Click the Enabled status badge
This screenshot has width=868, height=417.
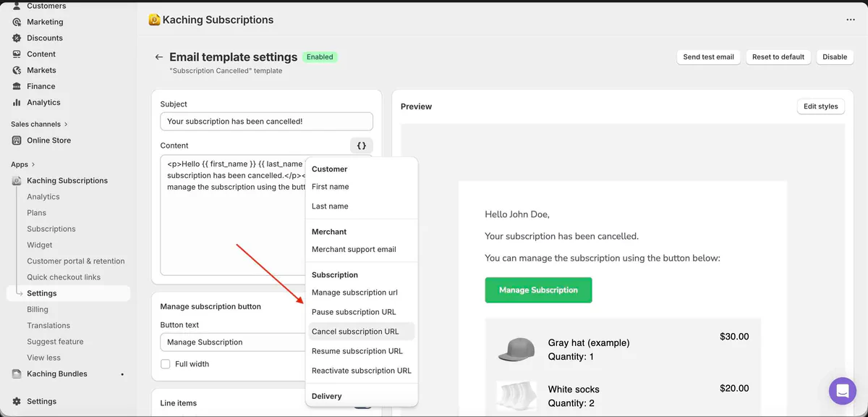pyautogui.click(x=320, y=56)
